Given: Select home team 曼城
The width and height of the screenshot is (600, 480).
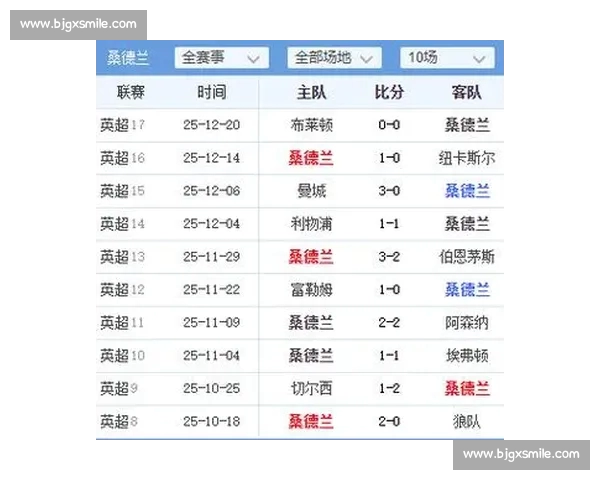Looking at the screenshot, I should coord(311,191).
